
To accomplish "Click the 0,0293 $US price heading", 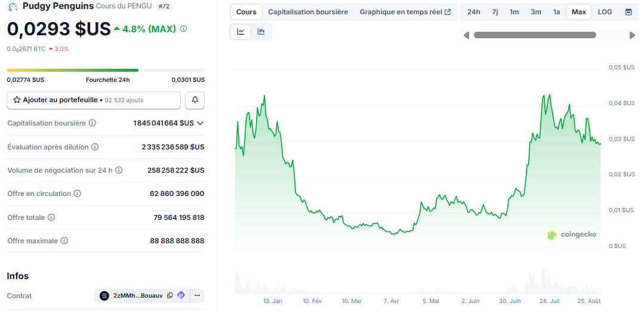I will pyautogui.click(x=58, y=29).
